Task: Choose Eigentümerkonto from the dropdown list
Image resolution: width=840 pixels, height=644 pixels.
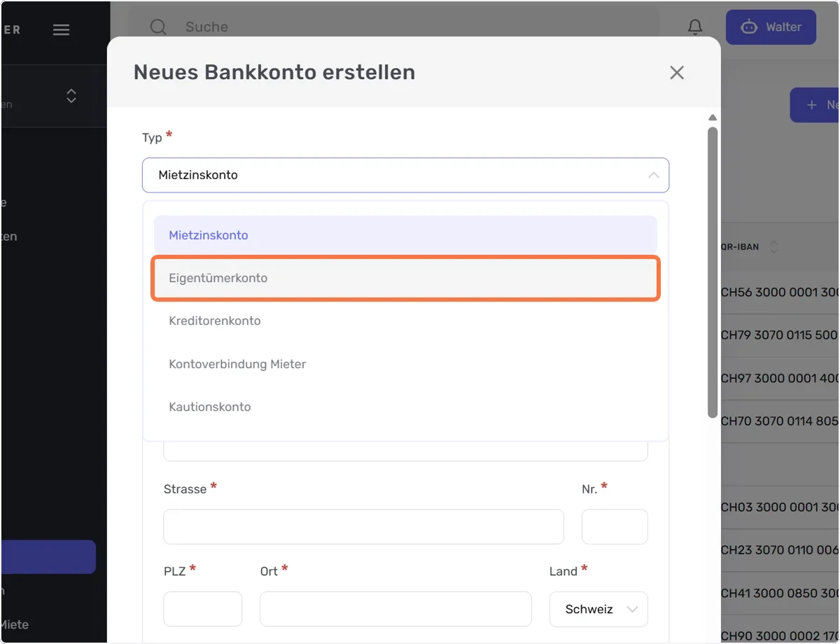Action: click(x=405, y=278)
